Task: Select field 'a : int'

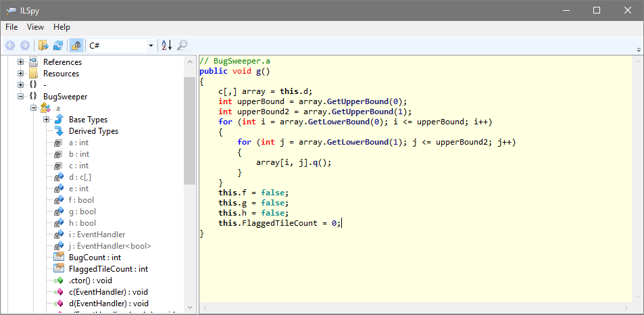Action: 78,143
